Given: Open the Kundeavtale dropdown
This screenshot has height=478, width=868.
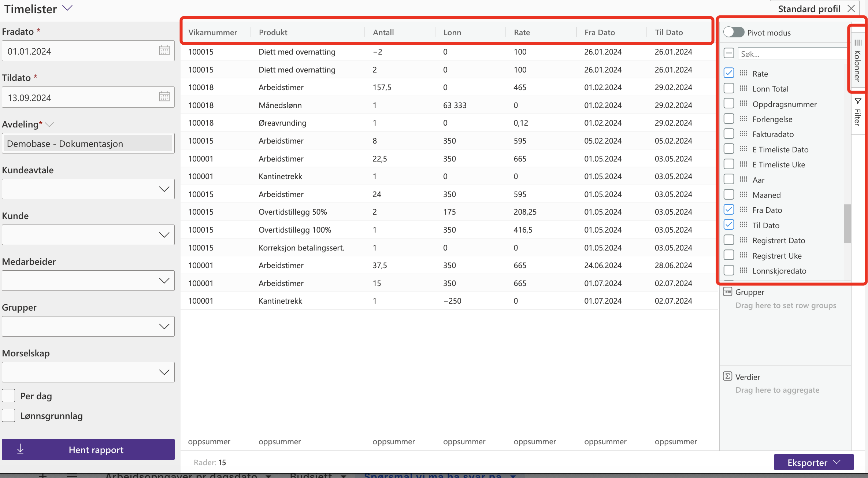Looking at the screenshot, I should [x=88, y=189].
